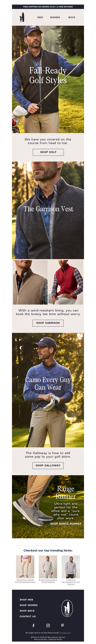Open the MEN navigation item

40,17
